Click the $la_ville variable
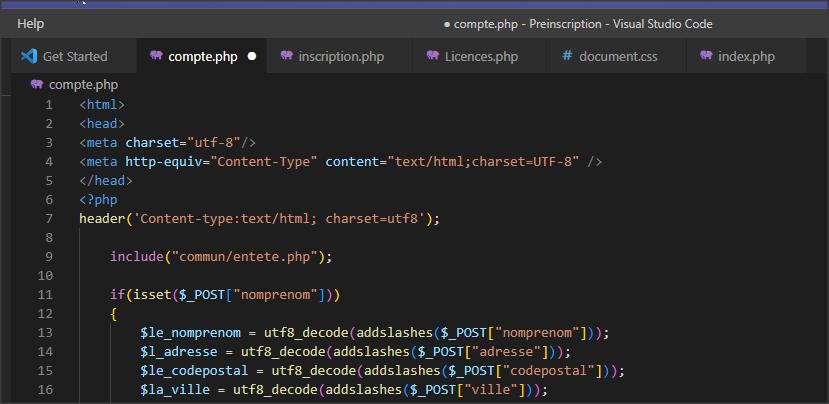 click(x=175, y=390)
